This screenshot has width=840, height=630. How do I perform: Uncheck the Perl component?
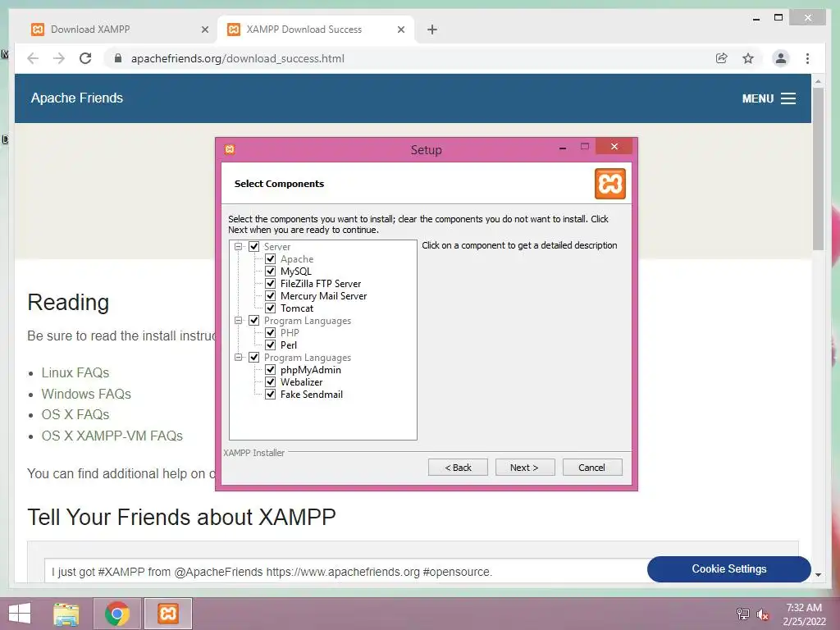coord(271,345)
